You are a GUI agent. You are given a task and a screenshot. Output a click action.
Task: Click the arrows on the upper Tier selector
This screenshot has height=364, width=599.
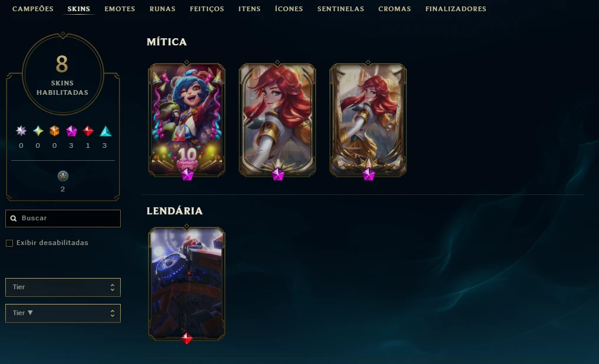(112, 287)
